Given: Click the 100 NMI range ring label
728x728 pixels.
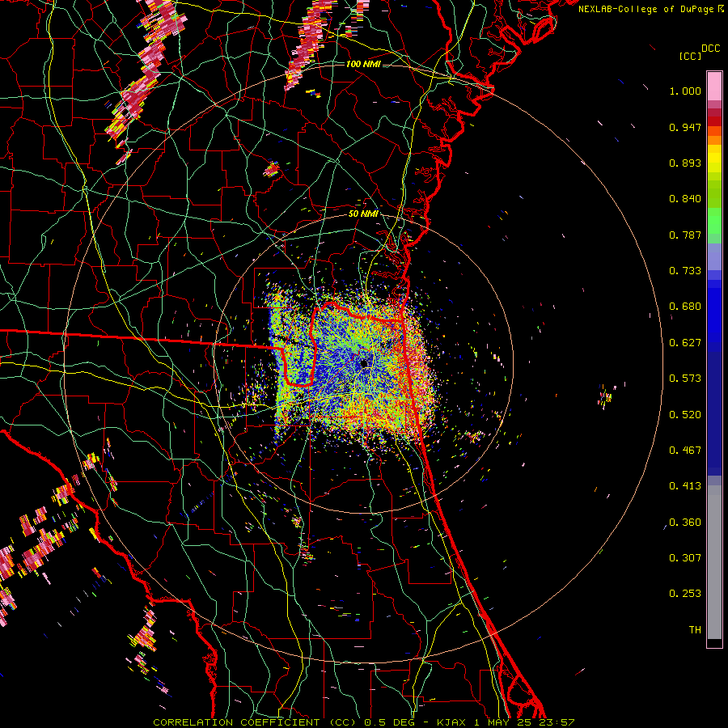Looking at the screenshot, I should (x=363, y=64).
